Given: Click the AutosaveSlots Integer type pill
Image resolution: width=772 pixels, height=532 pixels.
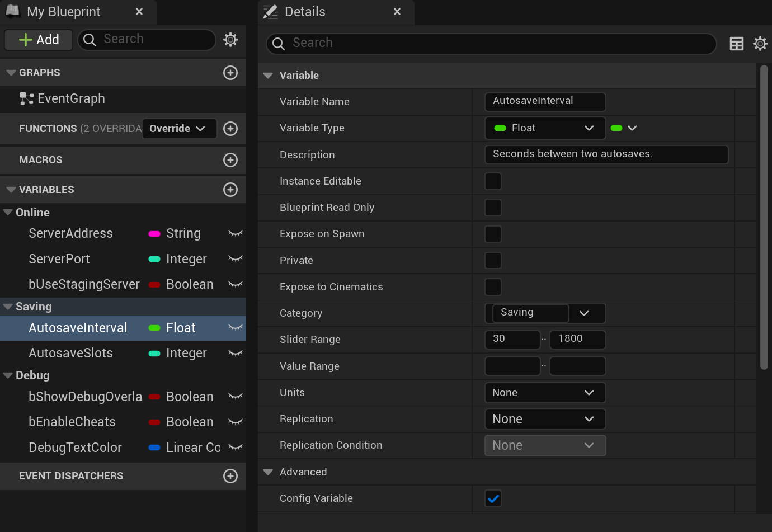Looking at the screenshot, I should [154, 354].
